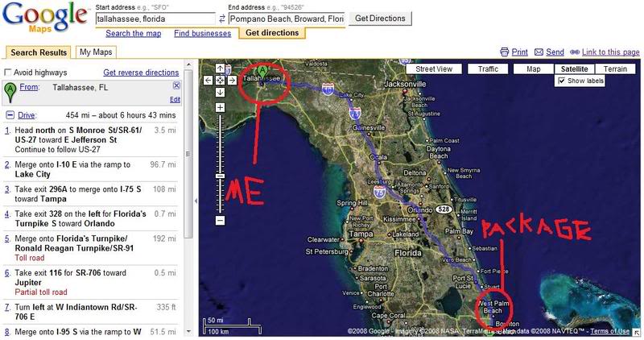Switch to the Satellite view
Screen dimensions: 644x340
tap(574, 69)
